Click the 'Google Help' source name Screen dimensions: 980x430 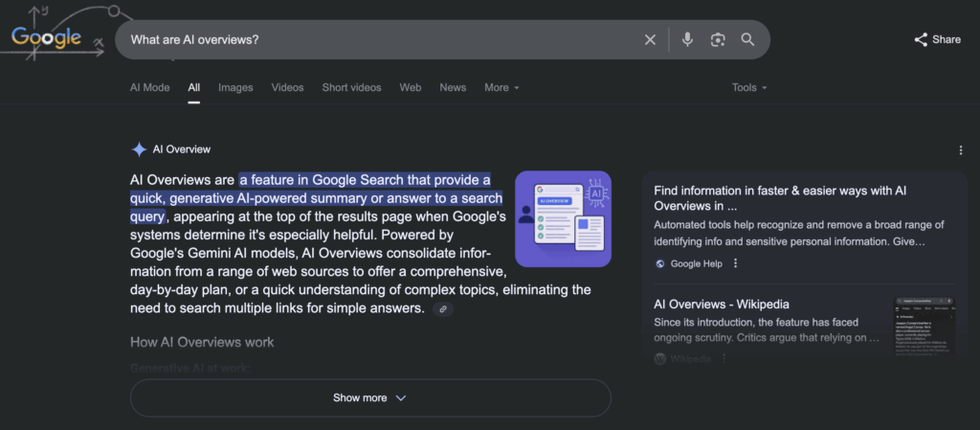tap(697, 263)
